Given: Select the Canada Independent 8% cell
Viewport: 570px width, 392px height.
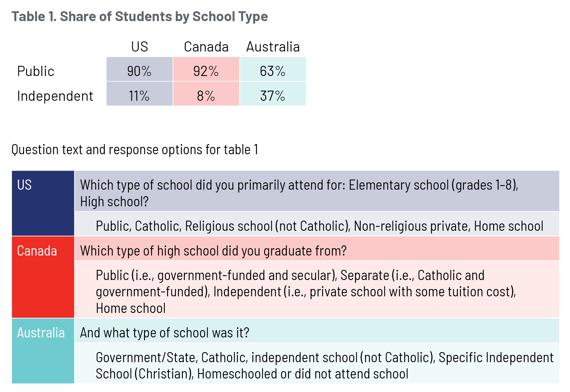Looking at the screenshot, I should [x=206, y=95].
